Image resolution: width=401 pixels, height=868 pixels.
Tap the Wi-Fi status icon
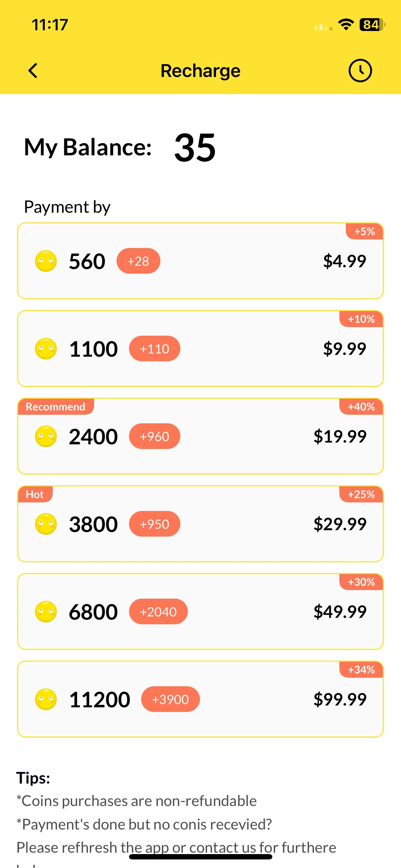pos(346,25)
